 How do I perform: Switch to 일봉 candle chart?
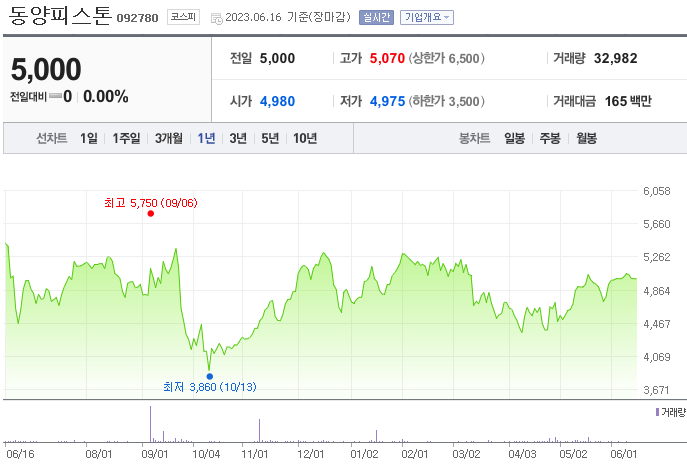click(514, 138)
